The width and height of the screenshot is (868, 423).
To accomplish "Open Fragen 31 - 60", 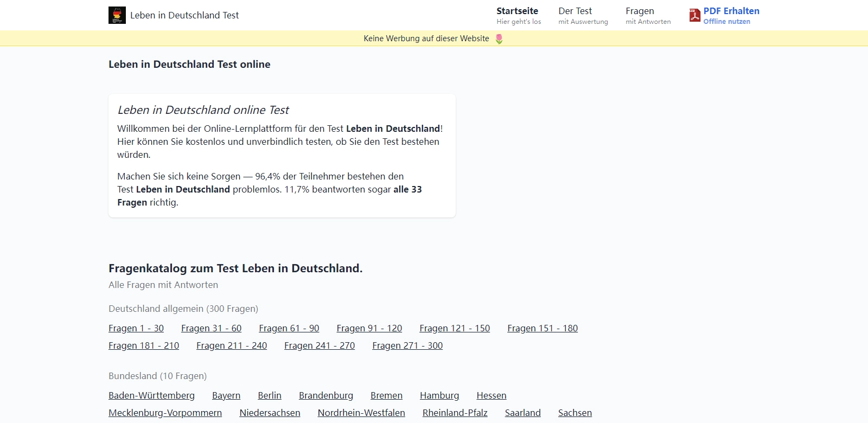I will 212,328.
